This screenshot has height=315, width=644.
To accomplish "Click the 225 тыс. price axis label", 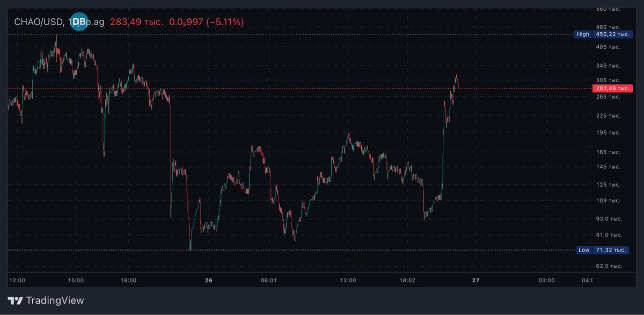I will click(x=608, y=115).
